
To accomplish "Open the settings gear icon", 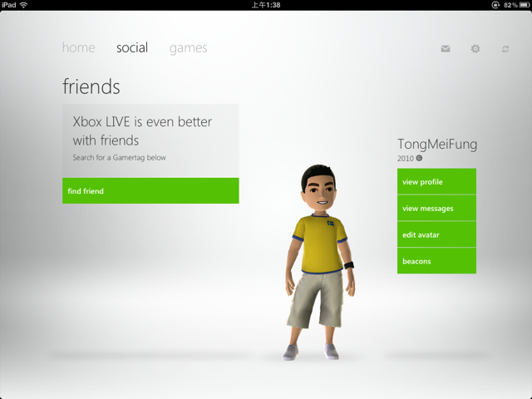I will coord(475,49).
